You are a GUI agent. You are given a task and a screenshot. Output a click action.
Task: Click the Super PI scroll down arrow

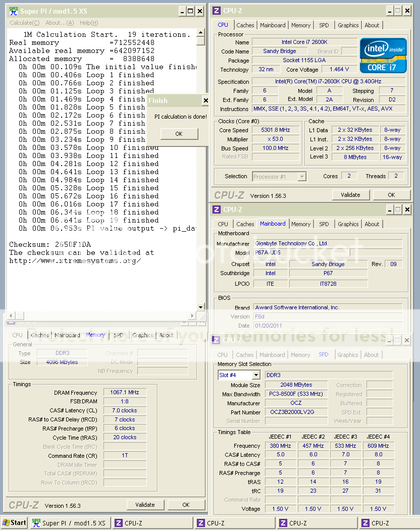pyautogui.click(x=201, y=307)
